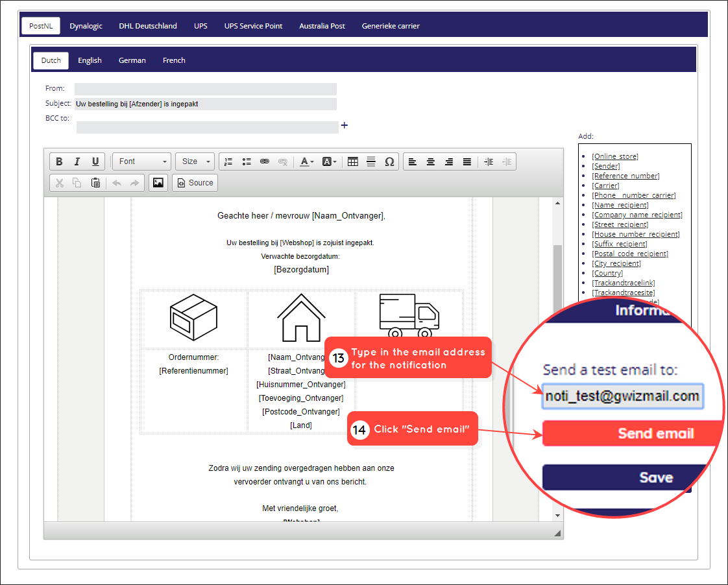Open the Font dropdown
The width and height of the screenshot is (728, 585).
[141, 161]
